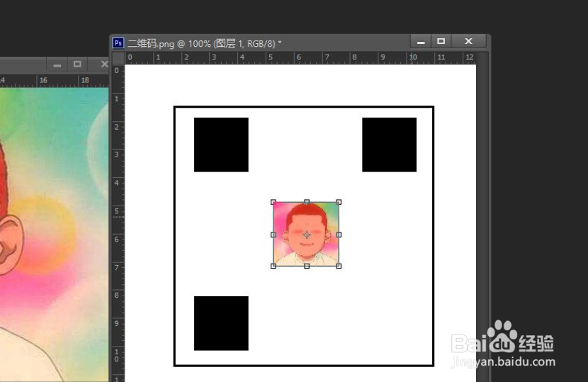Click the bottom-left transform handle
This screenshot has height=382, width=588.
coord(273,266)
